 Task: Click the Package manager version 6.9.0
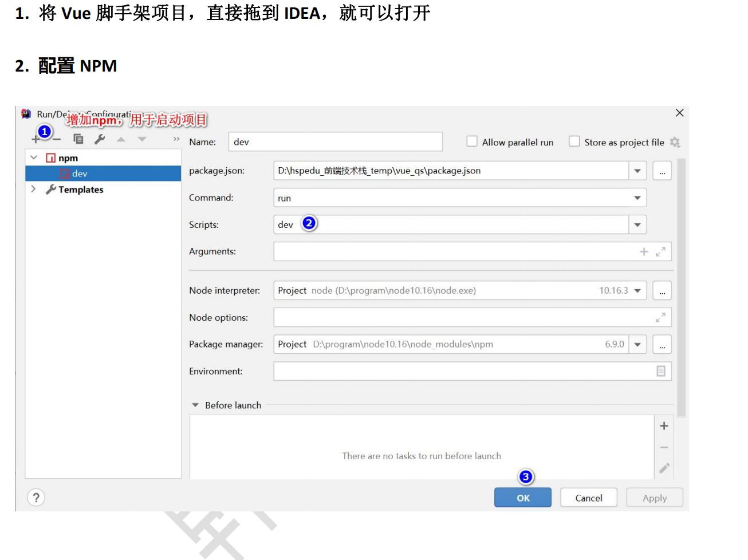615,344
